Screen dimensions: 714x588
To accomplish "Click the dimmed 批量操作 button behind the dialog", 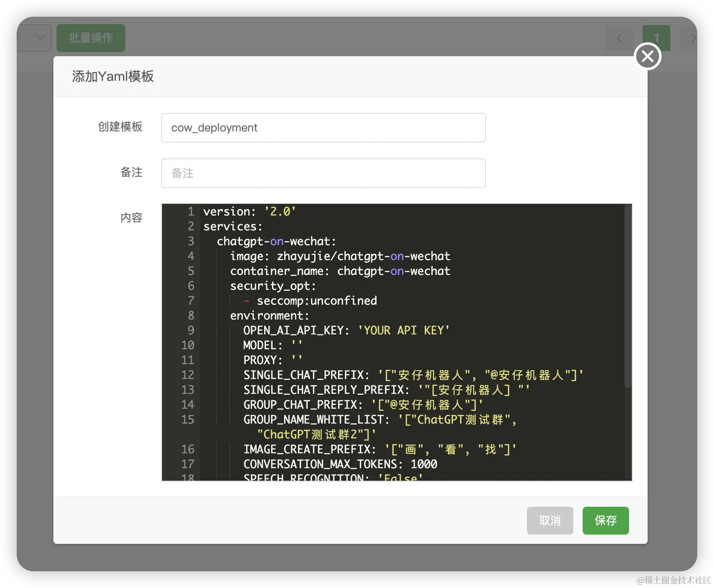I will click(91, 38).
